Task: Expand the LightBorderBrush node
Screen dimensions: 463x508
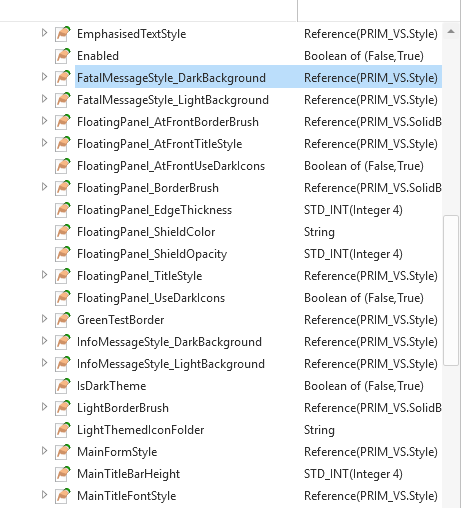Action: (x=44, y=407)
